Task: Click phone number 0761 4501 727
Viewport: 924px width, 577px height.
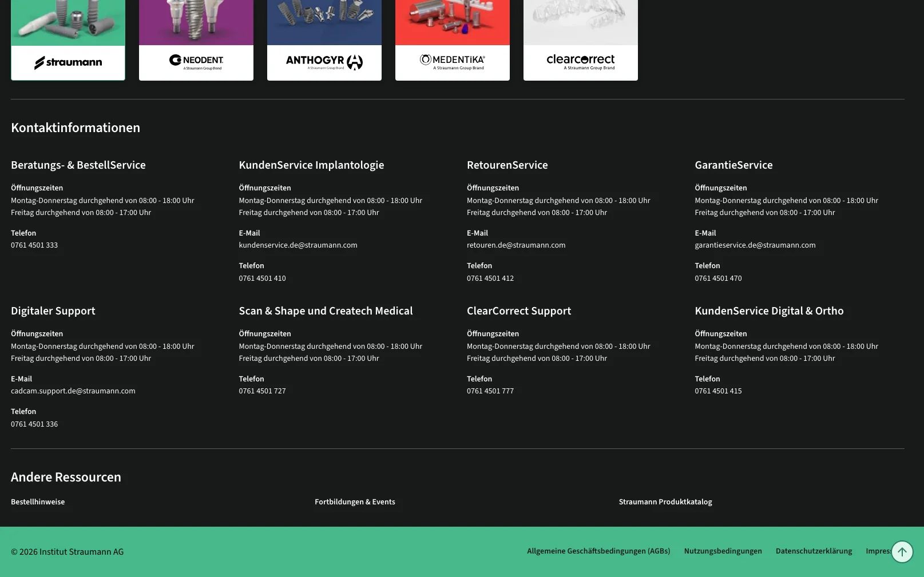Action: [263, 391]
